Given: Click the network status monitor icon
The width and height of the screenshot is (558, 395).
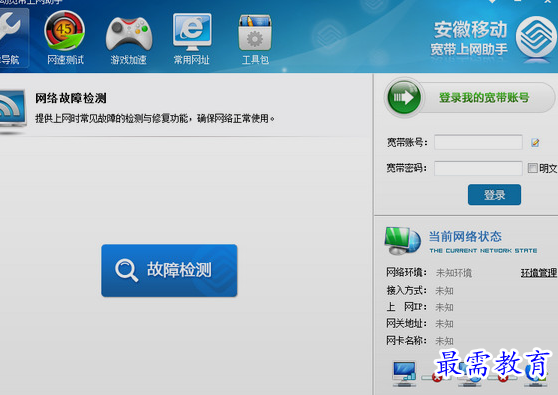Looking at the screenshot, I should [402, 241].
